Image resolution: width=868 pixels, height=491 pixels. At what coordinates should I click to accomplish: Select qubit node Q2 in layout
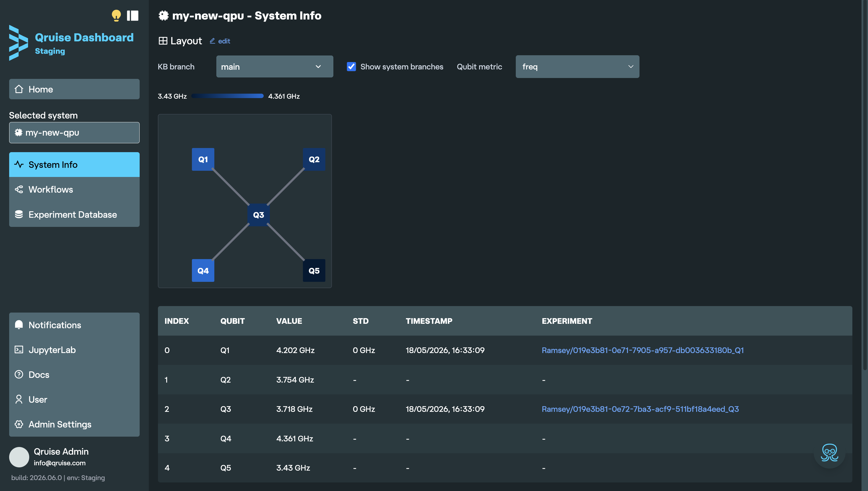(x=314, y=159)
